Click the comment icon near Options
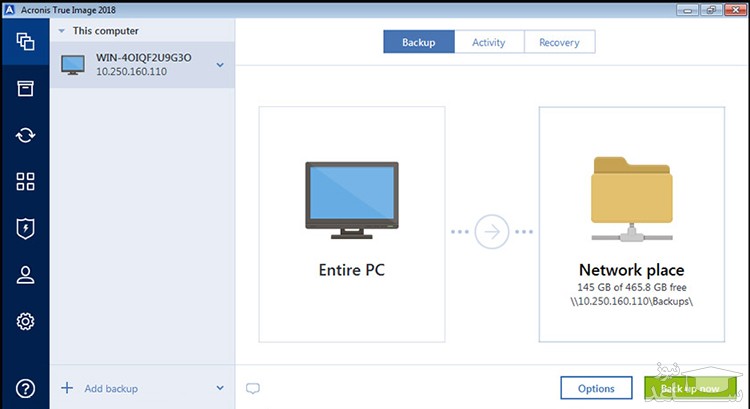750x409 pixels. click(253, 388)
